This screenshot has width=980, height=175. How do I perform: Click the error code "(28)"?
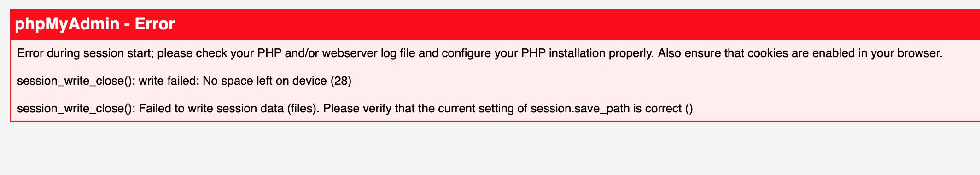click(341, 81)
